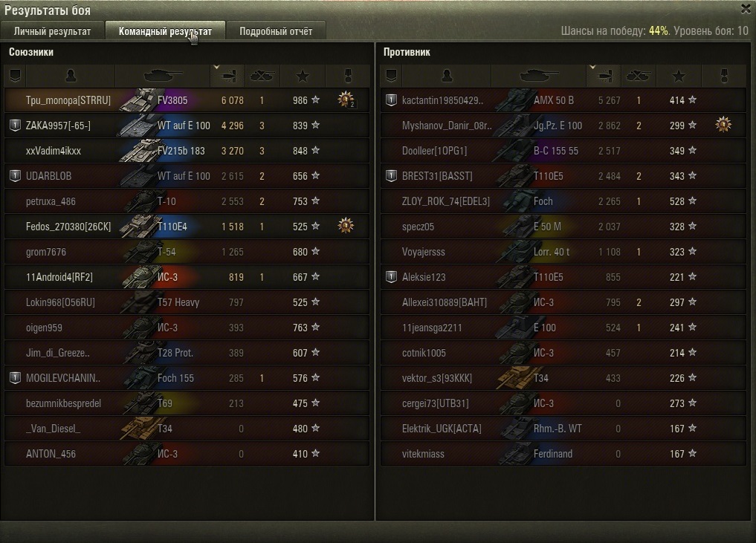Select enemy player Allexei310889[BAHT]
This screenshot has width=756, height=543.
coord(444,302)
